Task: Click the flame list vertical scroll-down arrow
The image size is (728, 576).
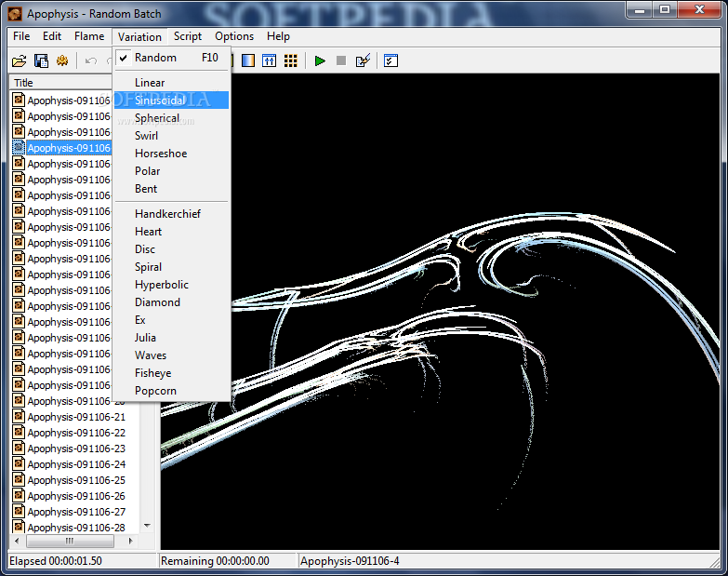Action: [x=147, y=526]
